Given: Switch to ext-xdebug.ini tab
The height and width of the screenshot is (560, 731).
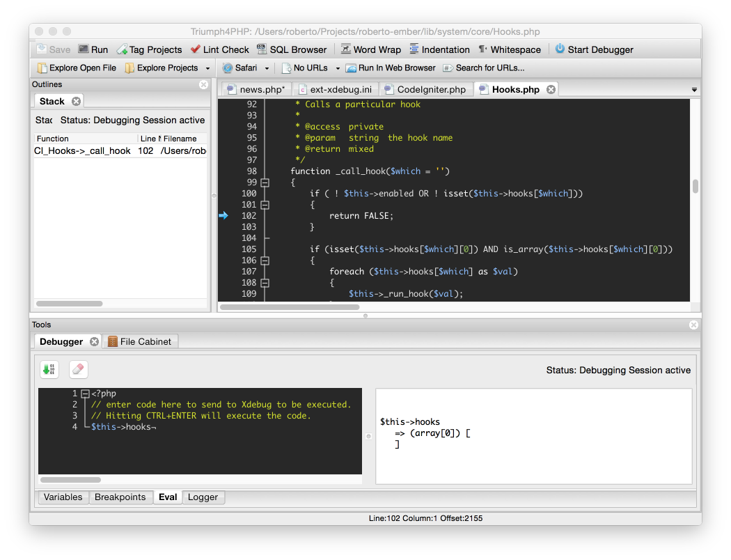Looking at the screenshot, I should pyautogui.click(x=336, y=90).
